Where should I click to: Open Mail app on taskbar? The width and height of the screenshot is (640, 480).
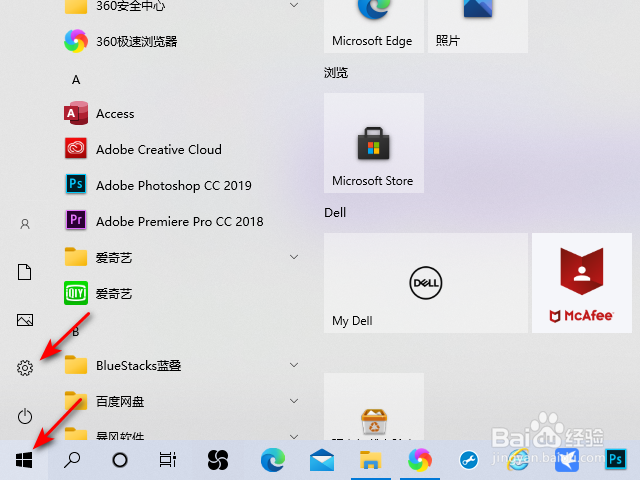point(322,460)
